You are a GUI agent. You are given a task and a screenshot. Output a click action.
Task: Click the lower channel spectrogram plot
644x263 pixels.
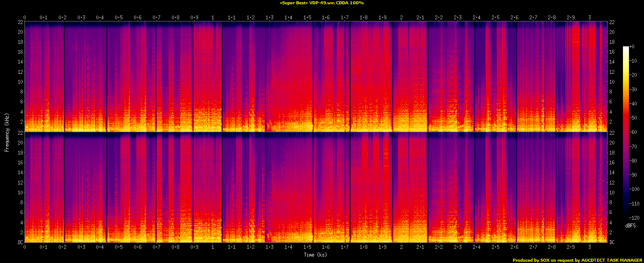pyautogui.click(x=316, y=187)
